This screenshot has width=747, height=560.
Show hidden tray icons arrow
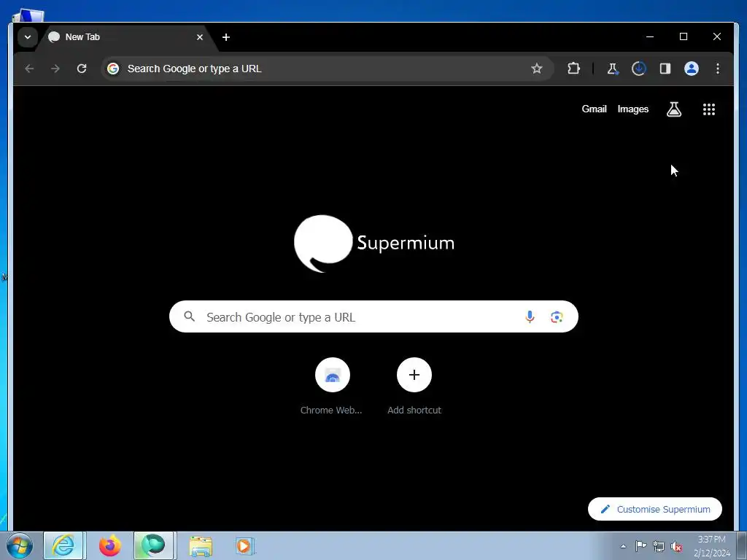click(x=623, y=546)
